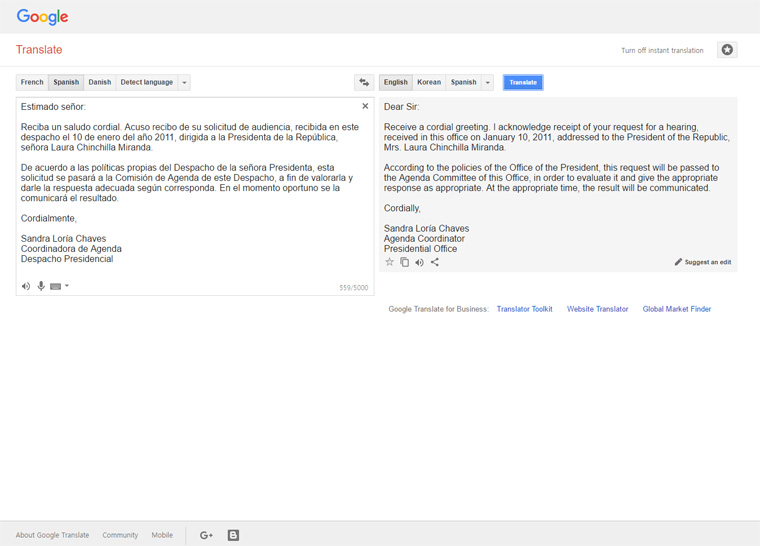
Task: Listen to the English translation
Action: (419, 262)
